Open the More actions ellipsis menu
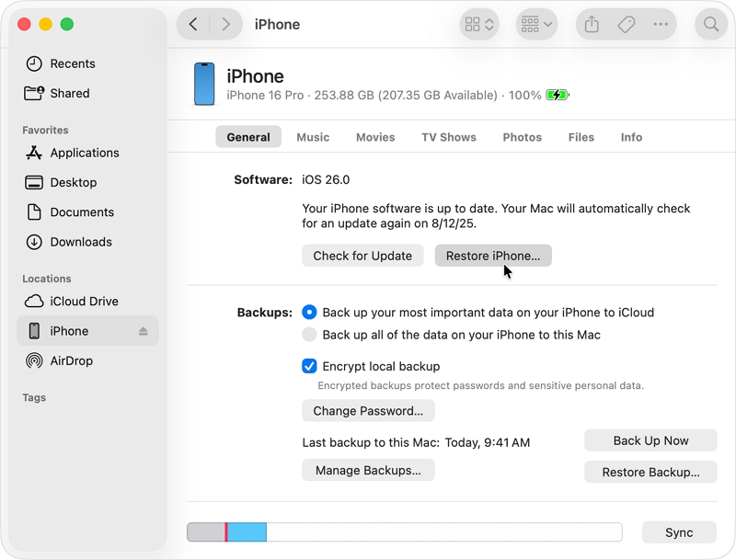The image size is (736, 560). (x=661, y=24)
